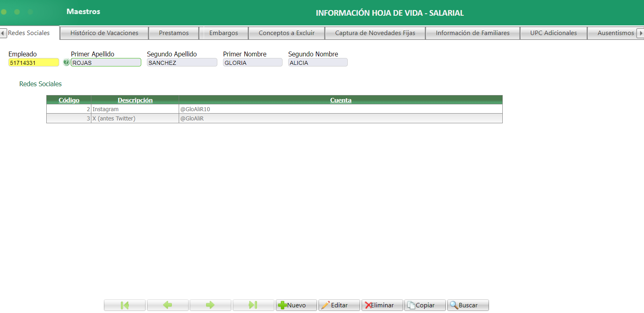Image resolution: width=644 pixels, height=313 pixels.
Task: Open Captura de Novedades Fijas tab
Action: (x=375, y=33)
